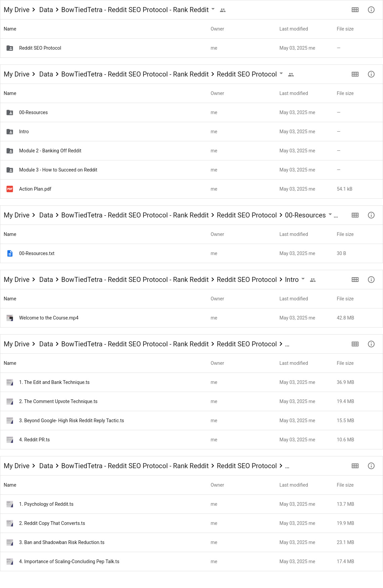Click the folder icon beside Reddit SEO Protocol row
The width and height of the screenshot is (383, 588).
tap(10, 48)
